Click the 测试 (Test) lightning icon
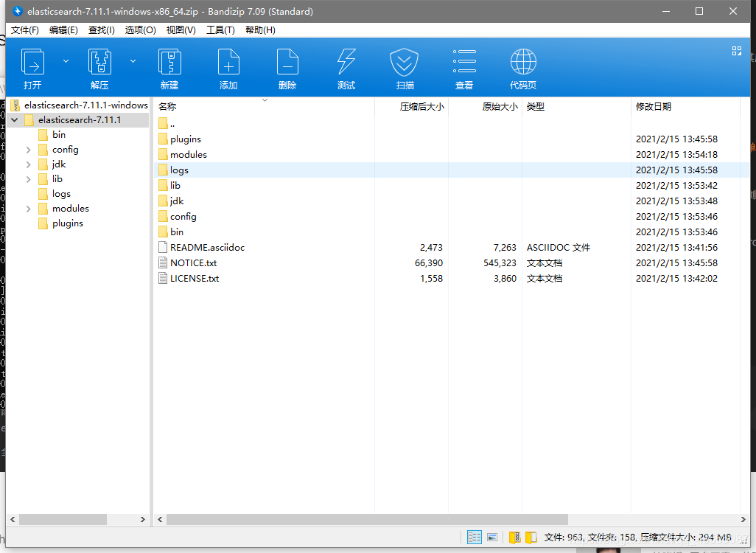Screen dimensions: 756x553 coord(346,62)
